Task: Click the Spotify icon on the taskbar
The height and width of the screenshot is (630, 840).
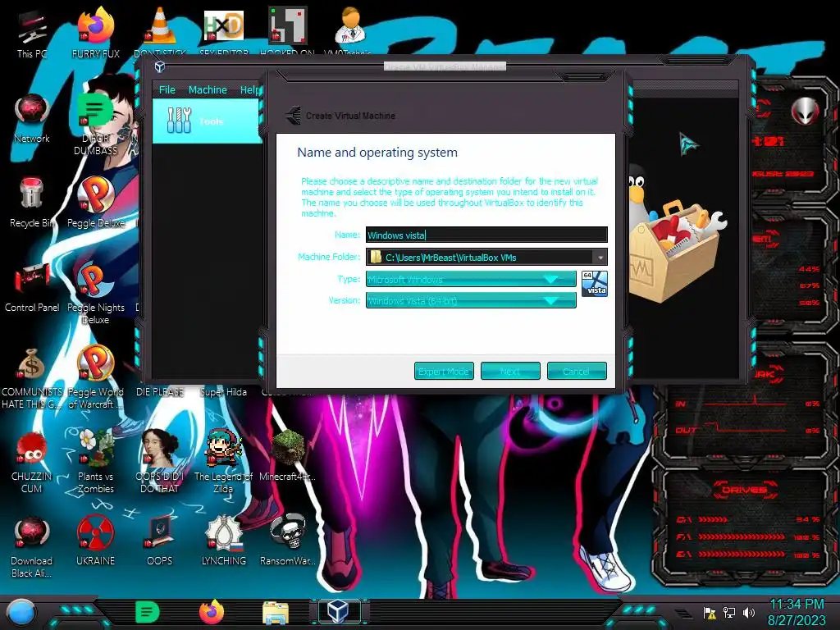Action: click(148, 612)
